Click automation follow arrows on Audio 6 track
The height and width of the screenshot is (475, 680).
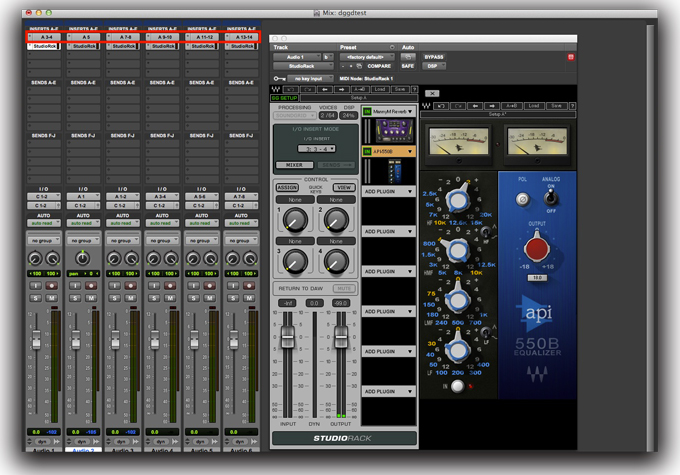point(254,441)
